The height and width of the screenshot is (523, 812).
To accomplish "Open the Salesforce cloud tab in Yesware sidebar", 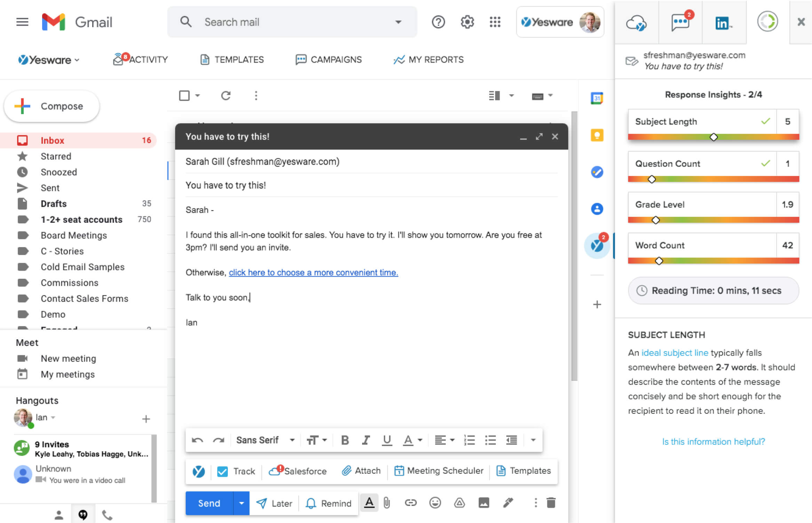I will [x=636, y=23].
